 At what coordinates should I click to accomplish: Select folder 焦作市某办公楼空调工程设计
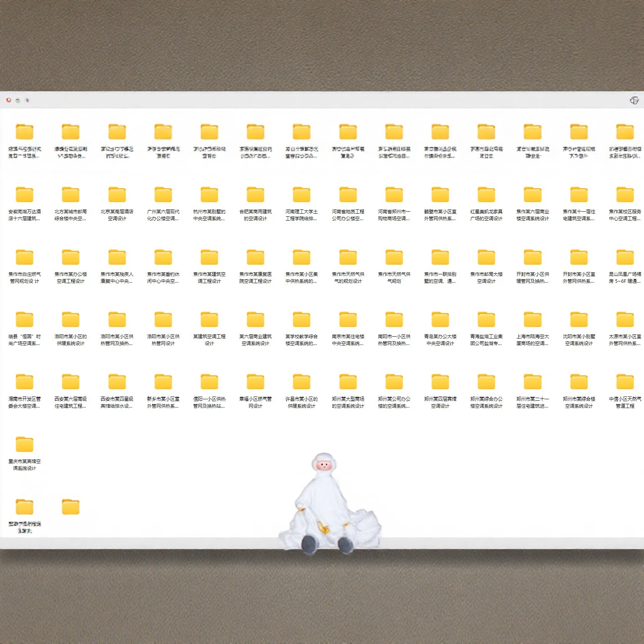[71, 257]
